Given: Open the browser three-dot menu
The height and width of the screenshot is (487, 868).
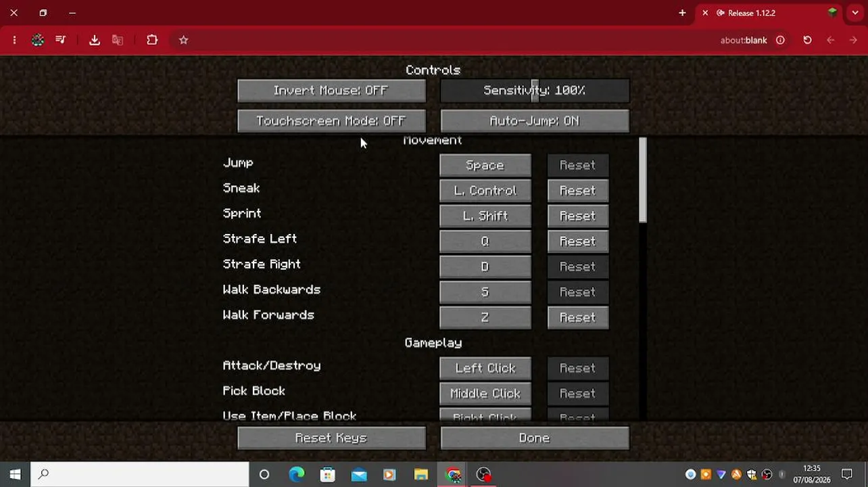Looking at the screenshot, I should [x=14, y=41].
